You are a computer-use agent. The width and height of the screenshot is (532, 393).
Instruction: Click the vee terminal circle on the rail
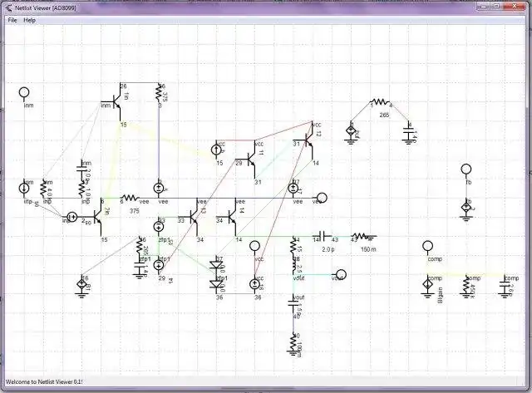(x=322, y=198)
